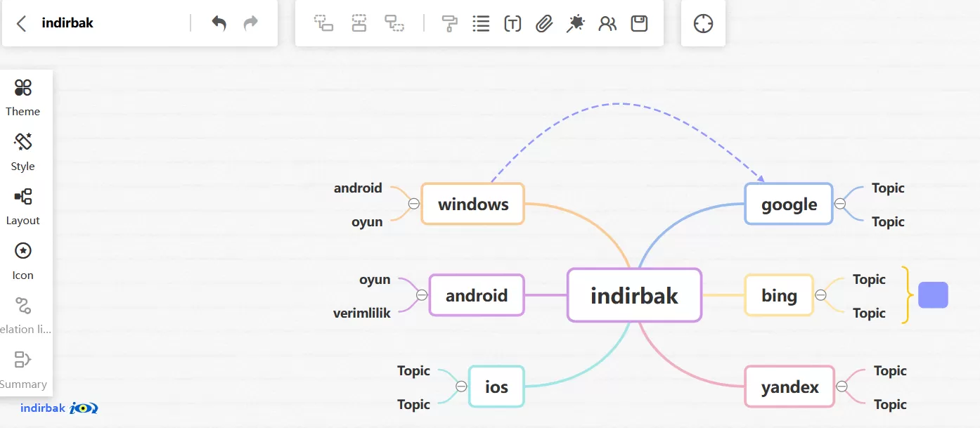The width and height of the screenshot is (980, 428).
Task: Select the android topic node
Action: tap(477, 295)
